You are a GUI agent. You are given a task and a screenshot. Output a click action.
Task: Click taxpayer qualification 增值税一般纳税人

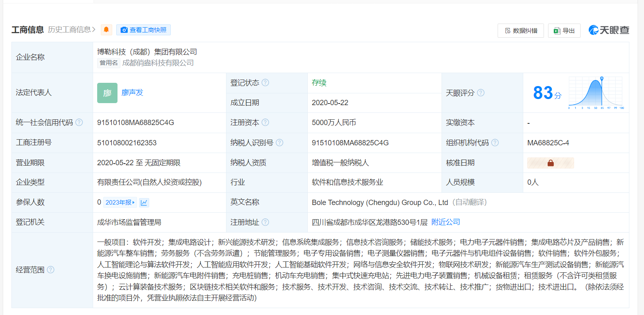(340, 163)
